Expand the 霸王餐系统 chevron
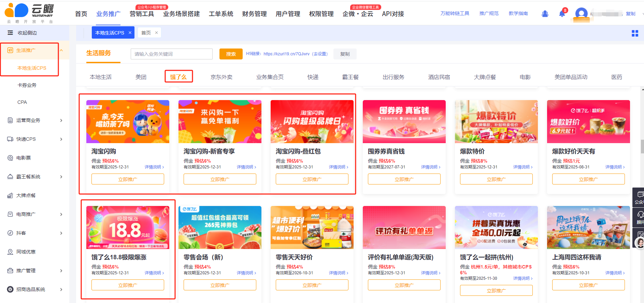 pyautogui.click(x=61, y=177)
